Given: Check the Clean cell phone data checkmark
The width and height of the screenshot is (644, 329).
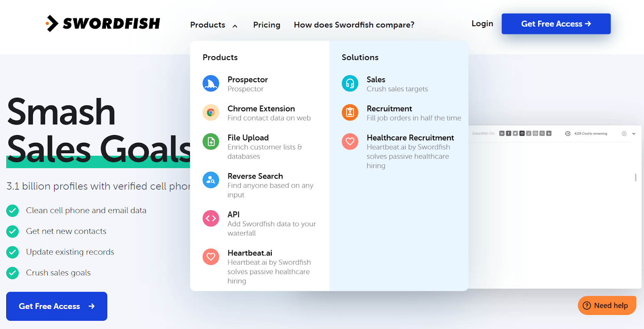Looking at the screenshot, I should 12,211.
